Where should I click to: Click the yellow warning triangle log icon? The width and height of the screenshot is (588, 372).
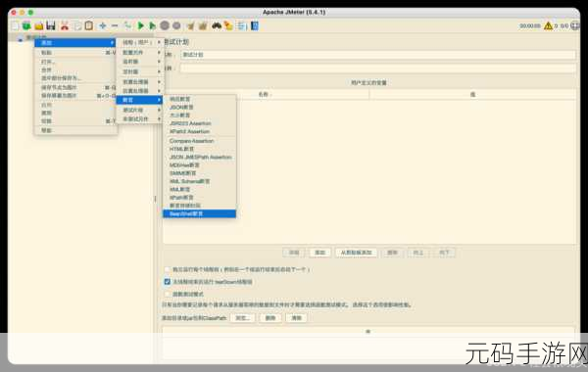point(548,25)
